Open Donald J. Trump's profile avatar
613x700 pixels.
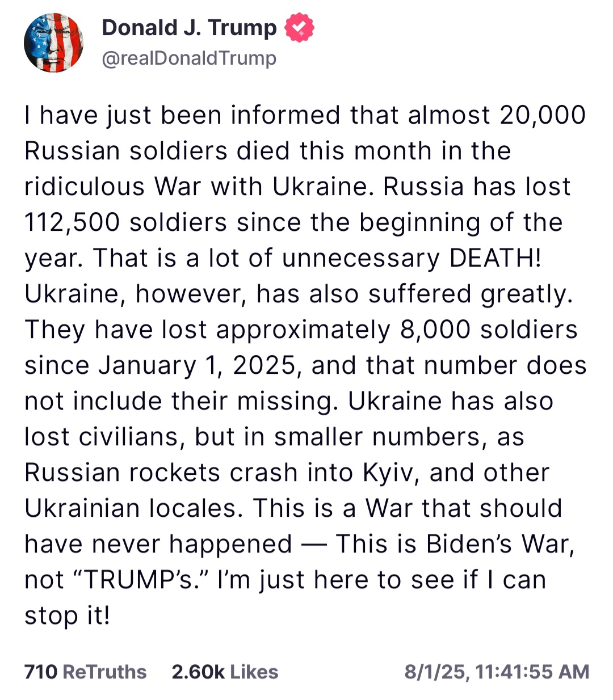[x=53, y=43]
